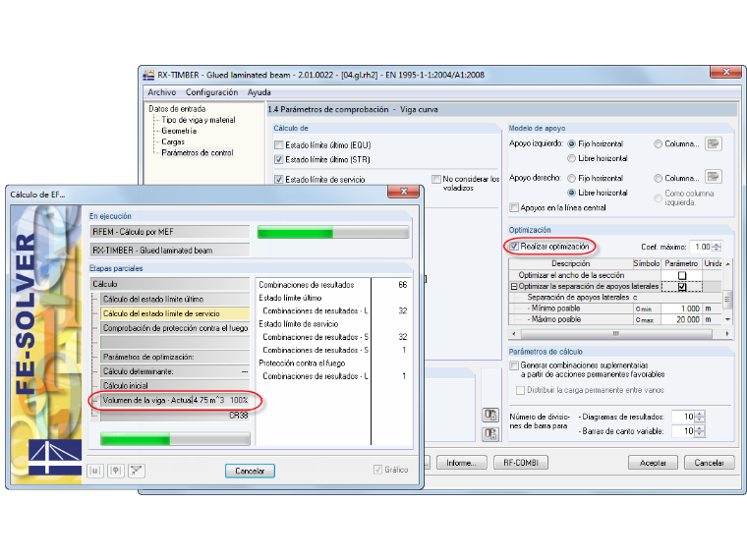Toggle 'Realizar optimización' checkbox

click(514, 247)
